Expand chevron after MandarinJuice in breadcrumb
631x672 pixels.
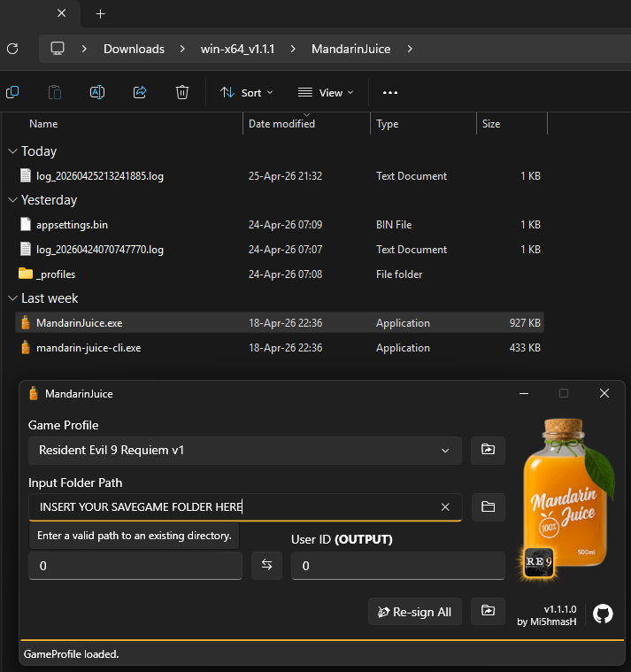point(410,49)
